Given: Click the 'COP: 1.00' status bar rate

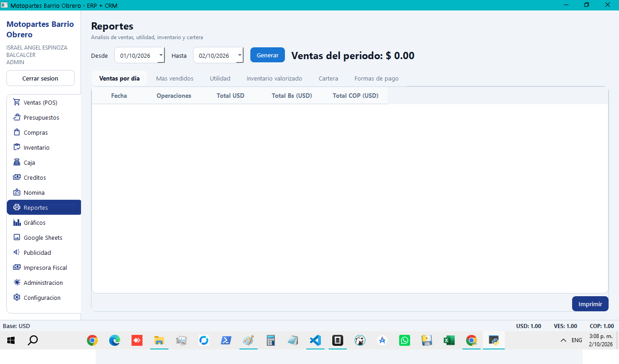Looking at the screenshot, I should 602,326.
